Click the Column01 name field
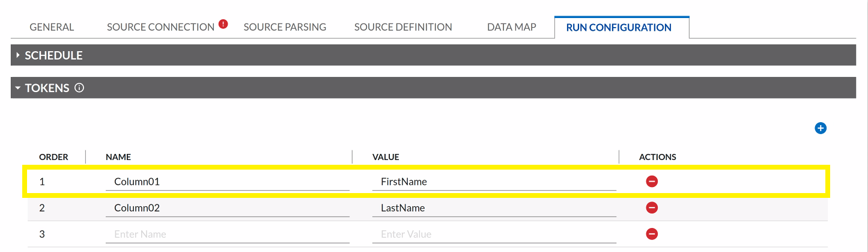The image size is (868, 252). click(x=227, y=181)
